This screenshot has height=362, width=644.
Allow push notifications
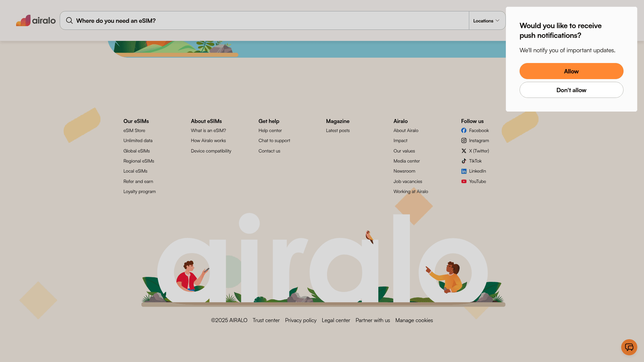571,71
